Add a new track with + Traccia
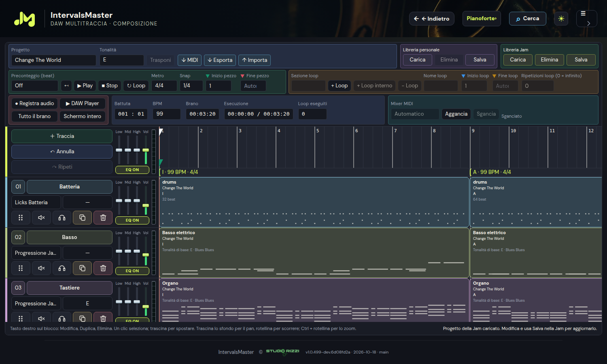This screenshot has width=607, height=364. point(62,136)
